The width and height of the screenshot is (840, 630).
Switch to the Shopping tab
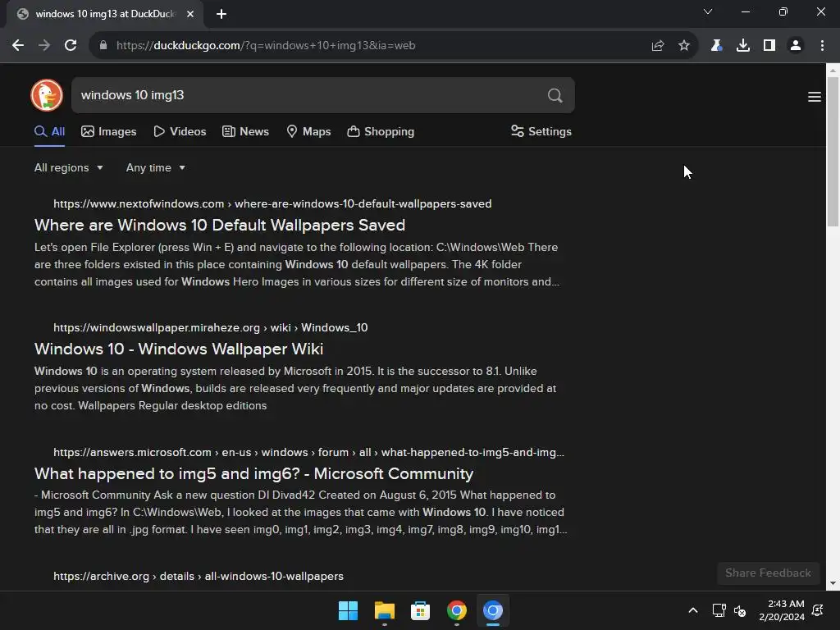coord(381,132)
